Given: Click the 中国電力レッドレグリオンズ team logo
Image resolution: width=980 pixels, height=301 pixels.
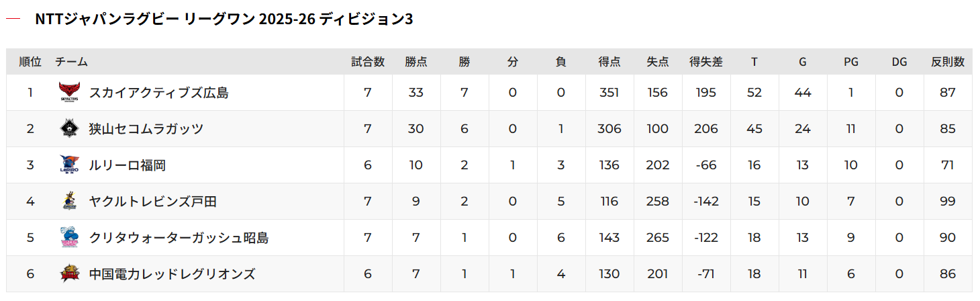Looking at the screenshot, I should (x=69, y=274).
